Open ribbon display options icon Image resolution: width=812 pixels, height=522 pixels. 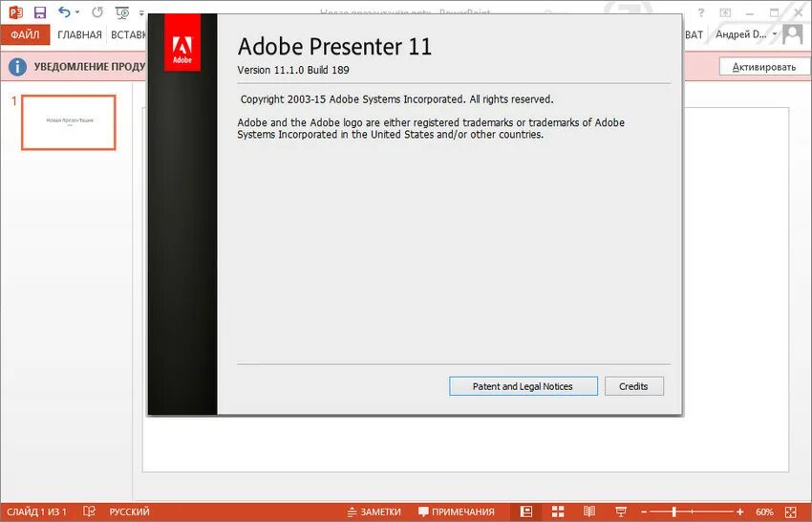725,12
